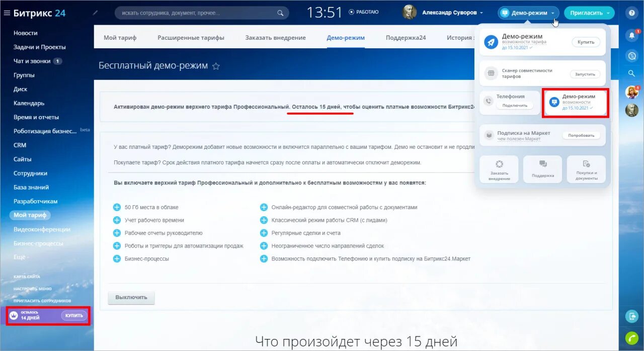This screenshot has height=351, width=644.
Task: Open Видеоконференции in left menu
Action: [42, 229]
